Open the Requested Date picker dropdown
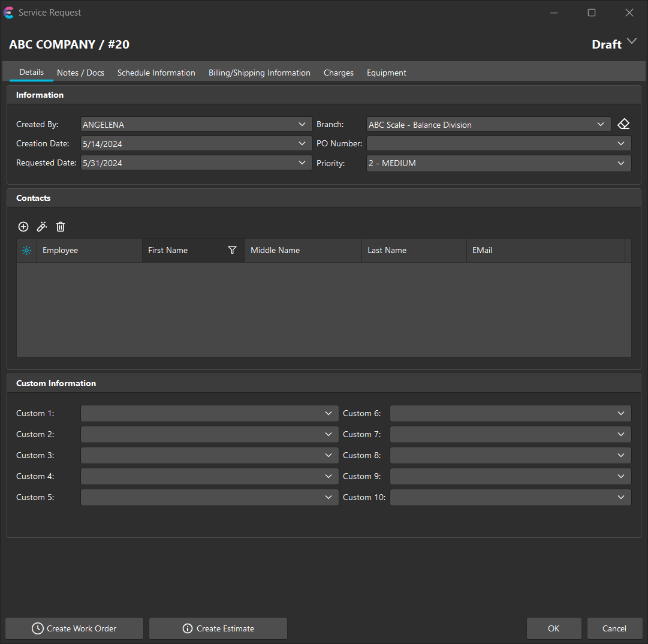 tap(302, 162)
